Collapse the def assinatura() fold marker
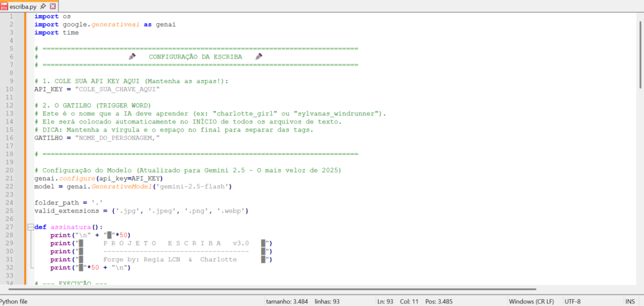 tap(30, 227)
